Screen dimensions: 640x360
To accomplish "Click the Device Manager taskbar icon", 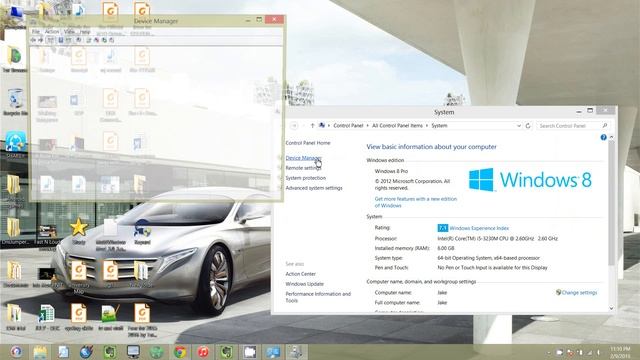I will click(296, 352).
